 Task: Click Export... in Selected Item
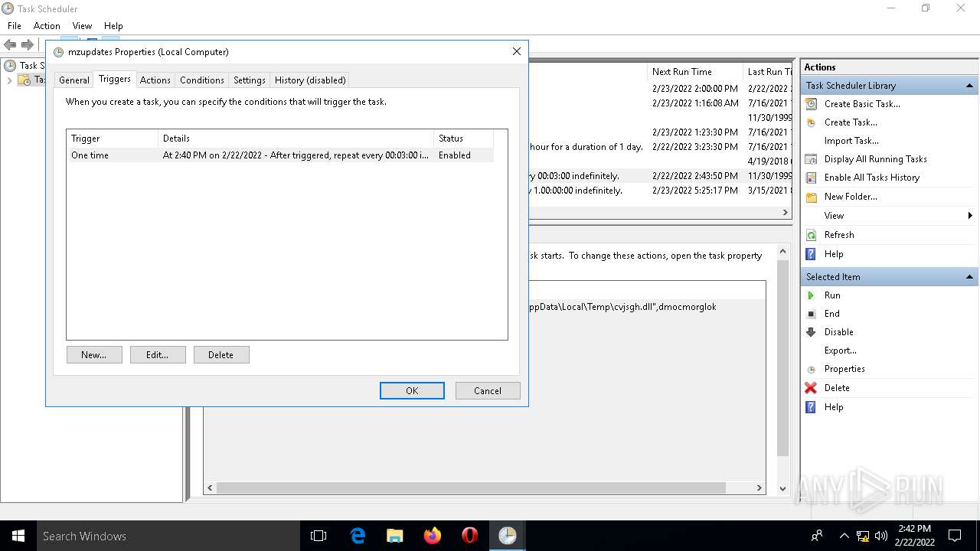[840, 350]
